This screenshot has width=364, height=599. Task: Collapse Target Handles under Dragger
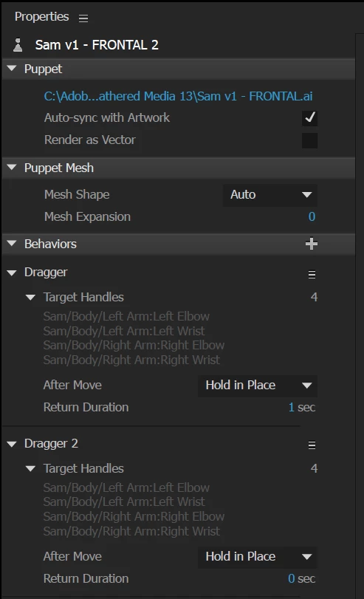30,297
